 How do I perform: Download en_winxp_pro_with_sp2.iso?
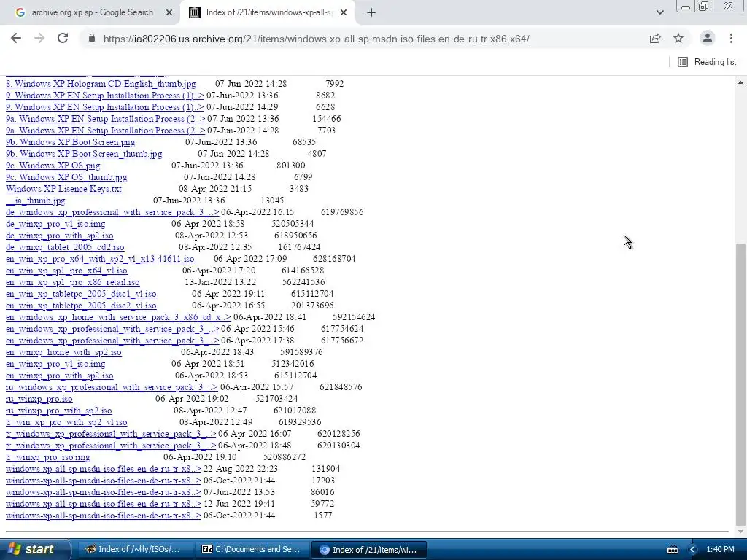[60, 376]
